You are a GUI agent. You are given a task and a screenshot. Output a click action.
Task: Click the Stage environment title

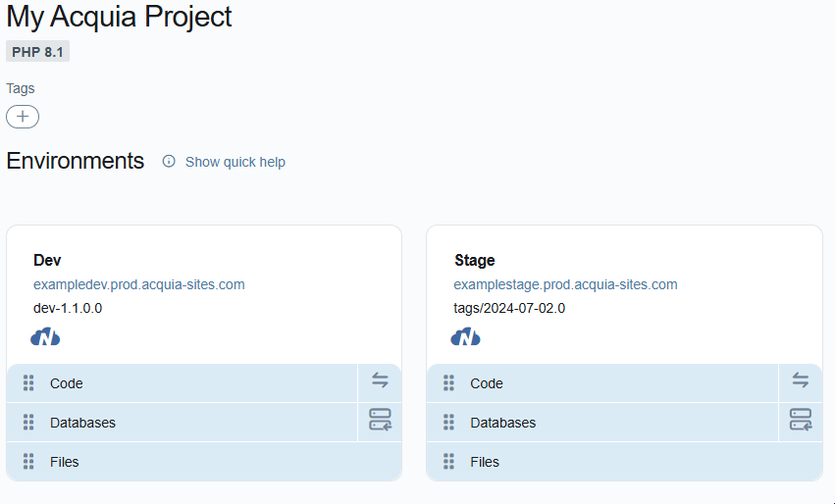pos(475,260)
